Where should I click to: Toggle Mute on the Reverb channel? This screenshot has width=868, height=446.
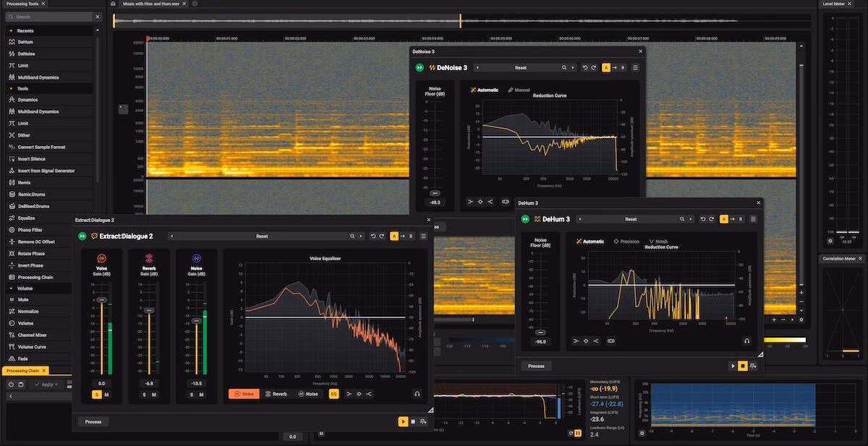pos(154,394)
